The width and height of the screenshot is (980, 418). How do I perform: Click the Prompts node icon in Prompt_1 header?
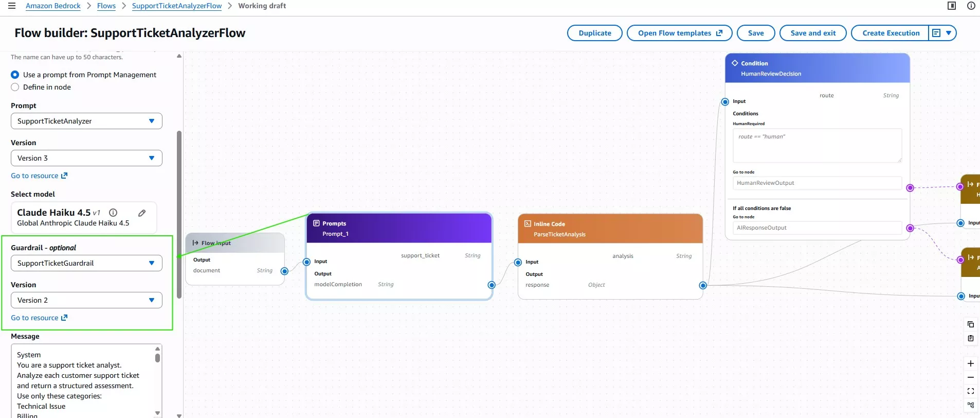pyautogui.click(x=316, y=223)
